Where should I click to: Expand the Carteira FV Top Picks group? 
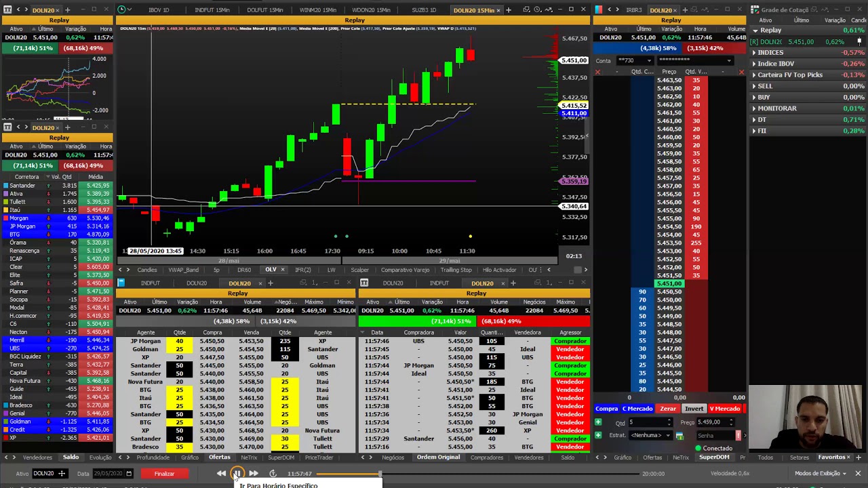click(x=754, y=75)
